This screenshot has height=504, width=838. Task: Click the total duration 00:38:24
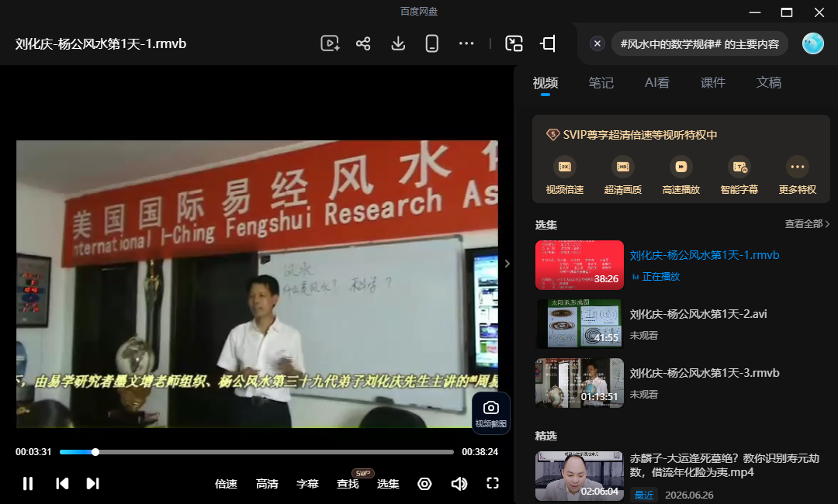pyautogui.click(x=480, y=452)
